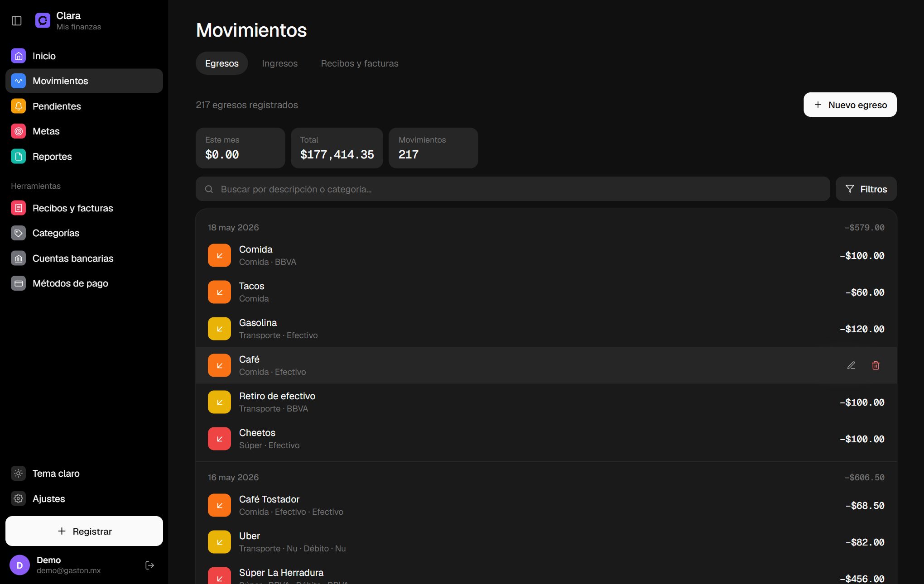Click the yellow icon of Gasolina expense

tap(219, 329)
